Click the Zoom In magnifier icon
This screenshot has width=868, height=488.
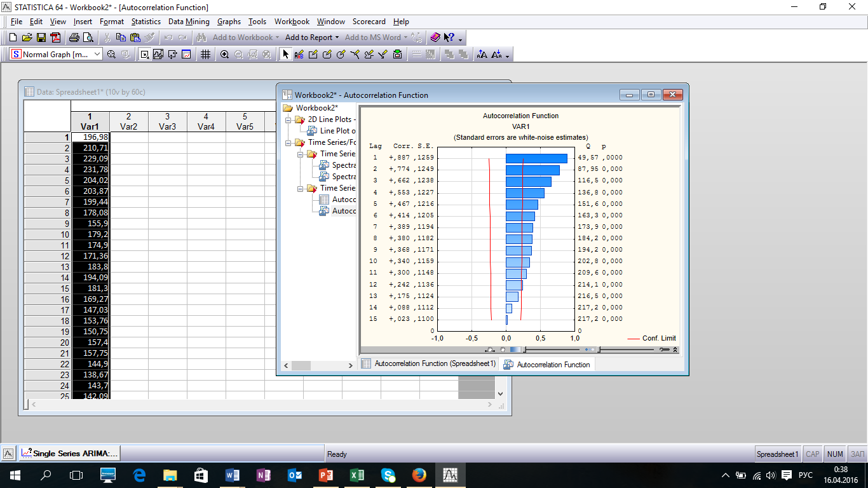[x=224, y=55]
